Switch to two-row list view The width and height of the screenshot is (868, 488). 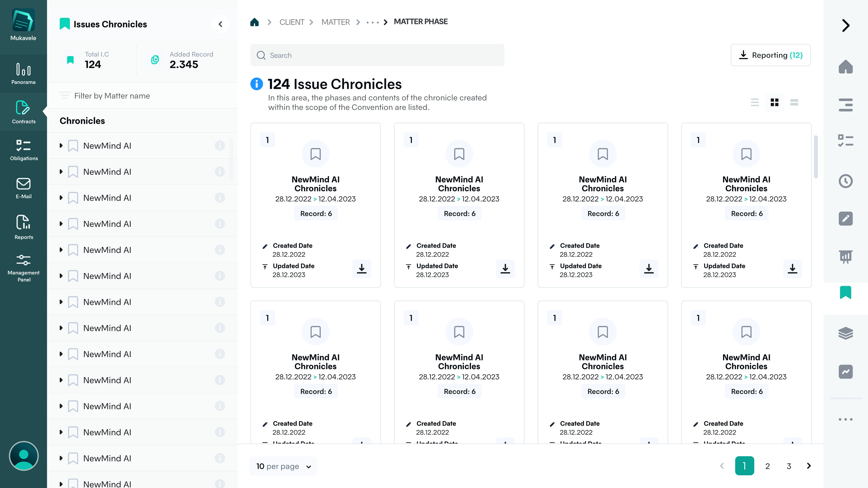coord(794,102)
